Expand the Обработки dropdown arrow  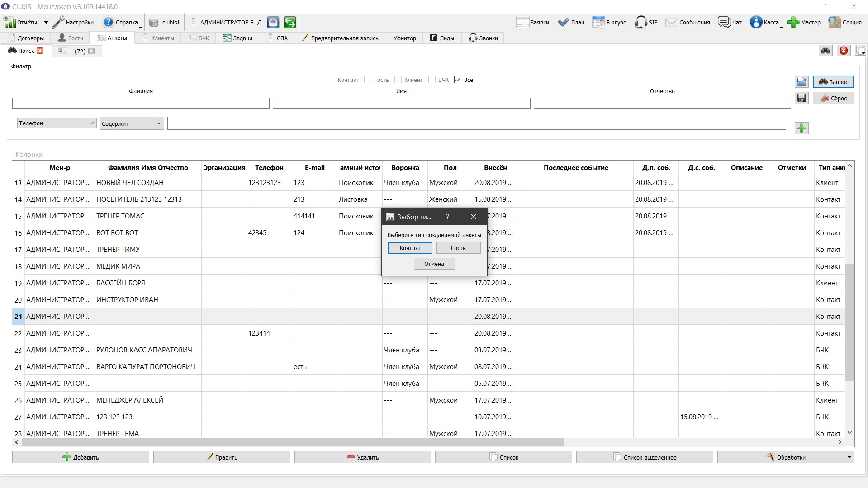849,458
